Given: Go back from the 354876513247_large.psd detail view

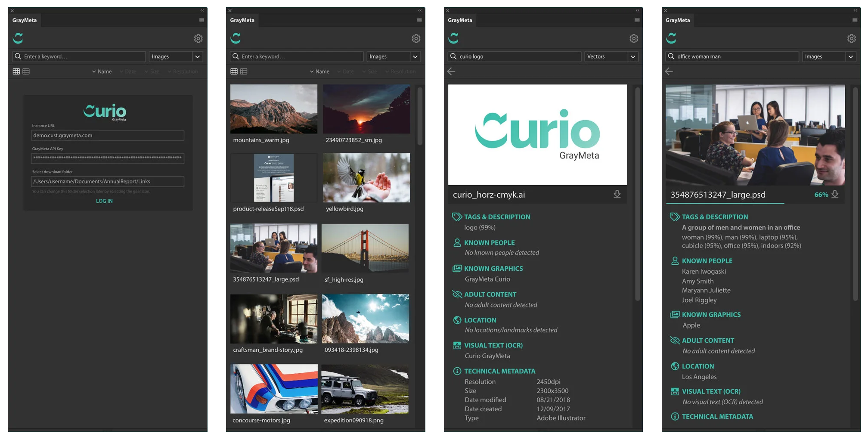Looking at the screenshot, I should click(x=669, y=71).
